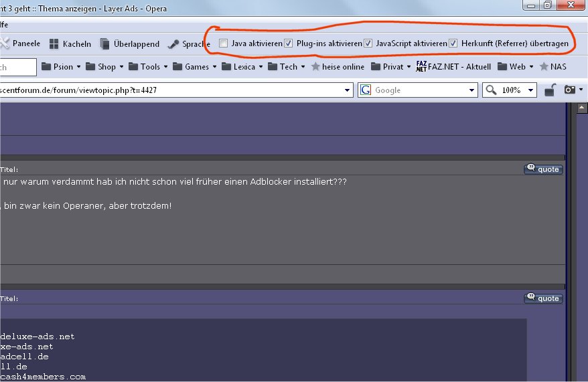Click the Überlappend cascade icon

[105, 44]
